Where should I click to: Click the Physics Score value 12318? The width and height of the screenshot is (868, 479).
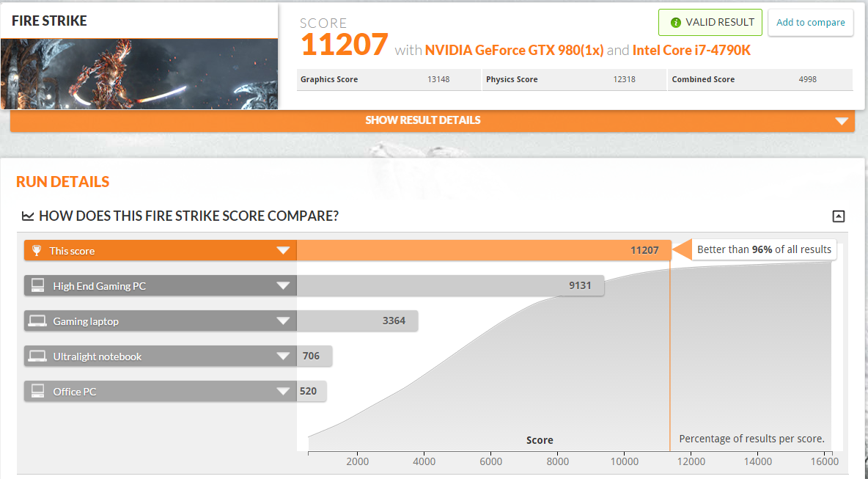pyautogui.click(x=624, y=79)
